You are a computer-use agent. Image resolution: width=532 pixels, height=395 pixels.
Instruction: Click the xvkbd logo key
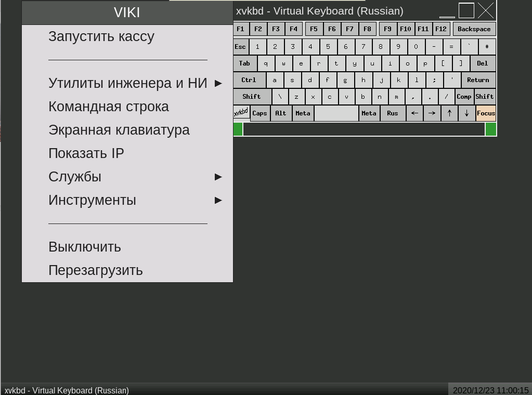(241, 112)
